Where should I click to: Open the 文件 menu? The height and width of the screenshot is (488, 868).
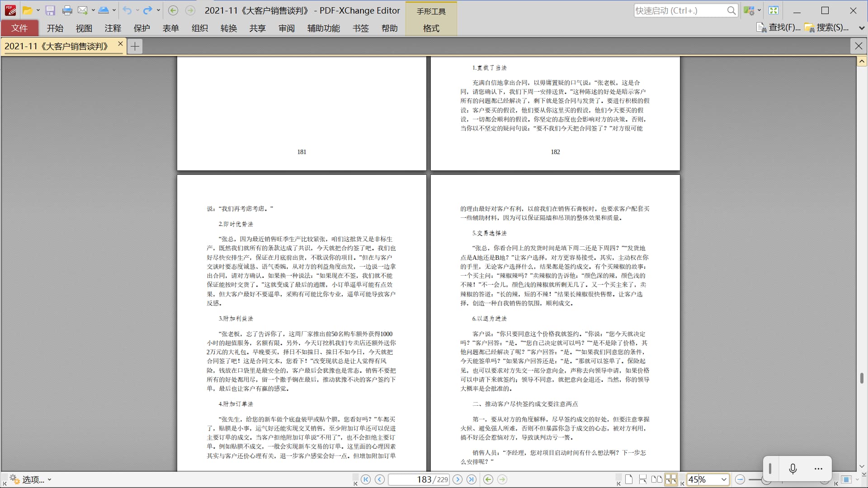click(x=19, y=28)
